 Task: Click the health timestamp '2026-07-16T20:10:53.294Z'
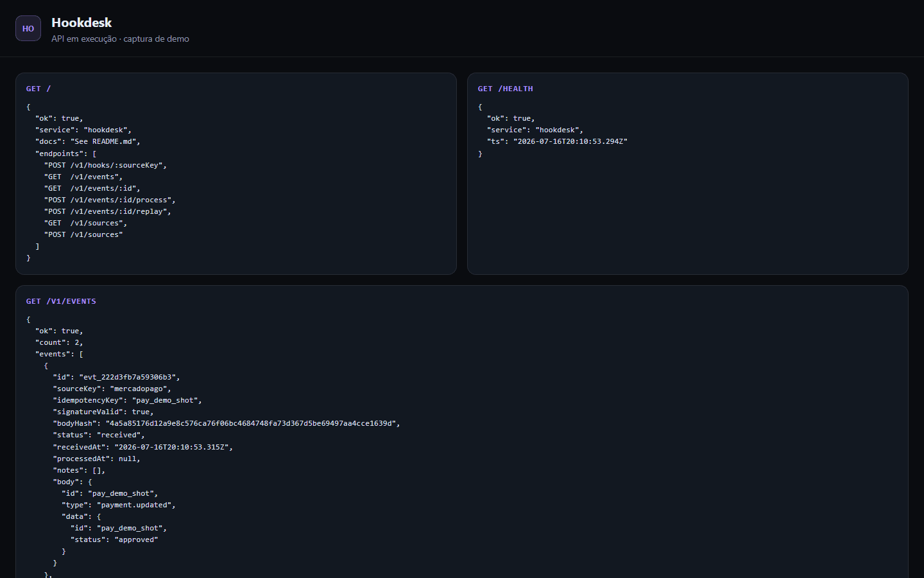[x=570, y=141]
